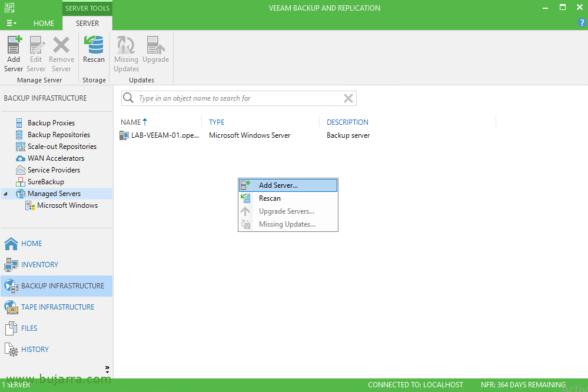The width and height of the screenshot is (588, 392).
Task: Switch to the SERVER ribbon tab
Action: tap(87, 24)
